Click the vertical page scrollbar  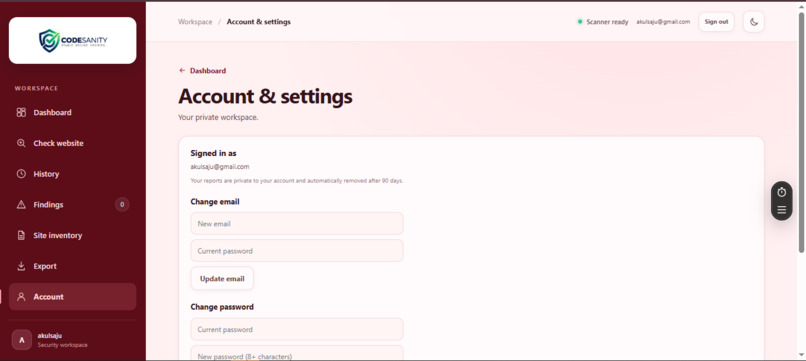801,132
